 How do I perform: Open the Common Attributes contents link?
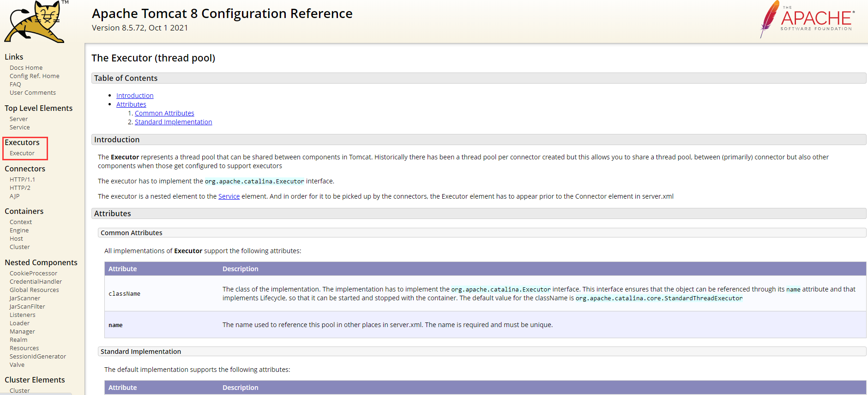[164, 113]
